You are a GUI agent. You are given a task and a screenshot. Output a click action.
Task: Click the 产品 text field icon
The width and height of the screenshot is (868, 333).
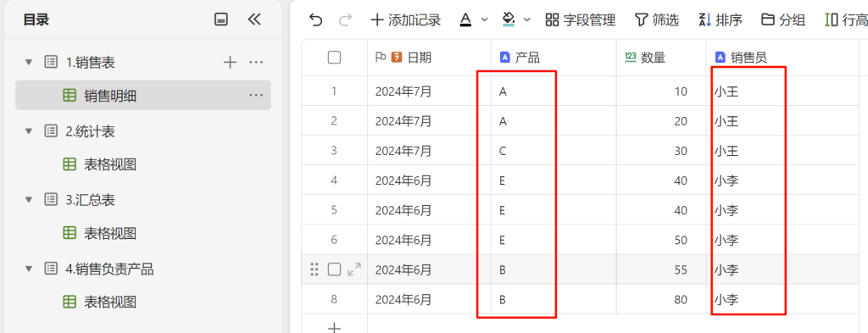point(504,57)
